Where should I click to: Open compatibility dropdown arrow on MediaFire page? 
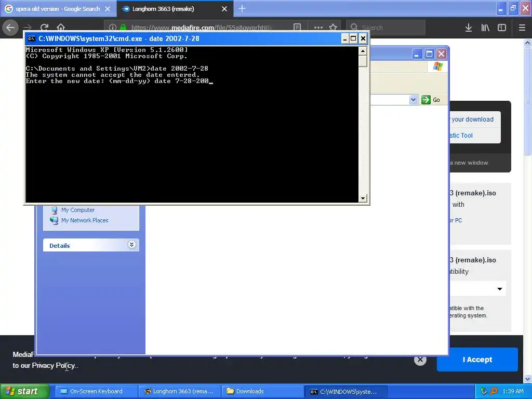499,289
